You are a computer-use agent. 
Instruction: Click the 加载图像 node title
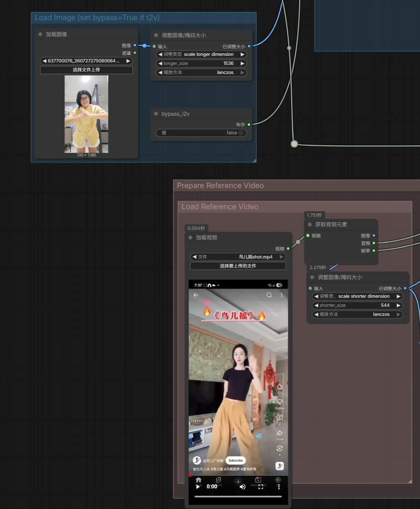tap(56, 34)
